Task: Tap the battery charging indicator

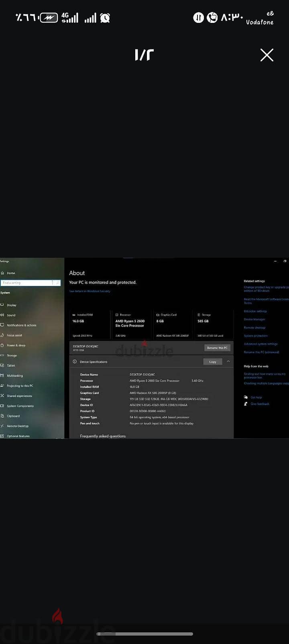Action: (49, 18)
